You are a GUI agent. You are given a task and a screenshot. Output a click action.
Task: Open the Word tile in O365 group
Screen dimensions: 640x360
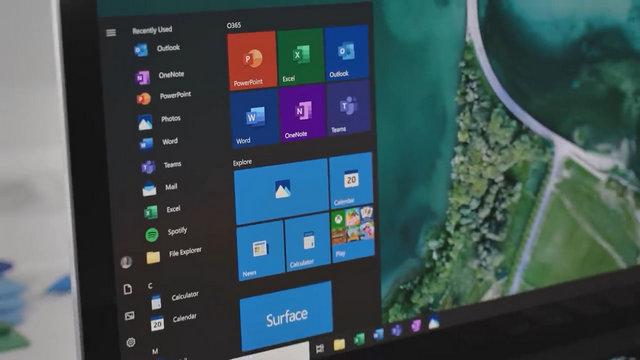255,118
